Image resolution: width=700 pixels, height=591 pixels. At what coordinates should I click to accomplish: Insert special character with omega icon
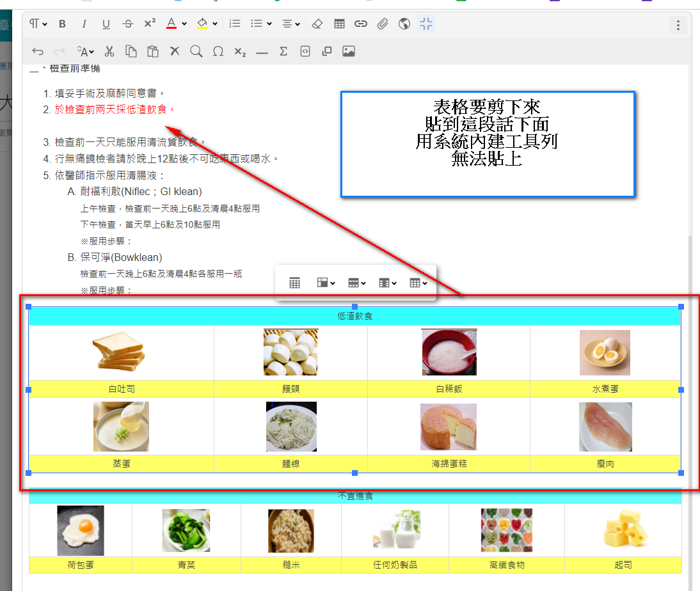(218, 52)
